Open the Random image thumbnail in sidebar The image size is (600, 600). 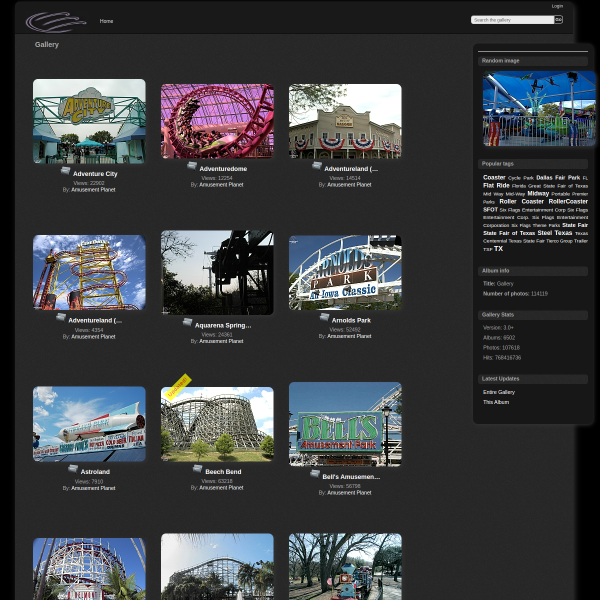[x=539, y=109]
